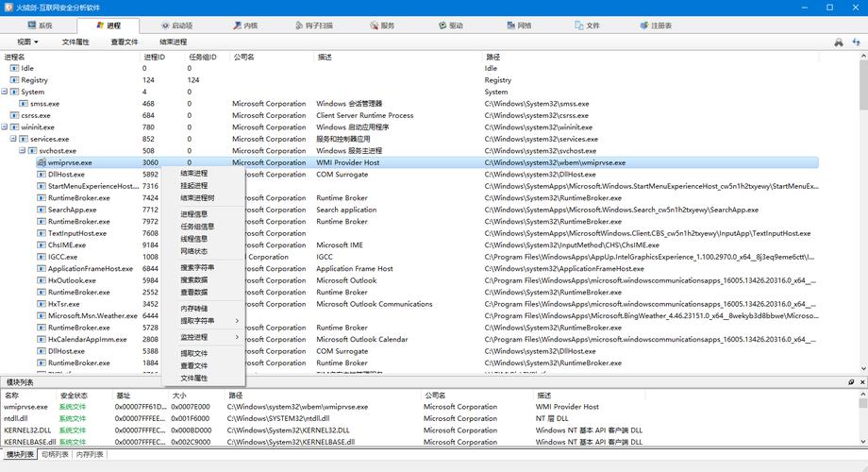Viewport: 868px width, 472px height.
Task: Select 任务组信息 in the context menu
Action: [197, 226]
